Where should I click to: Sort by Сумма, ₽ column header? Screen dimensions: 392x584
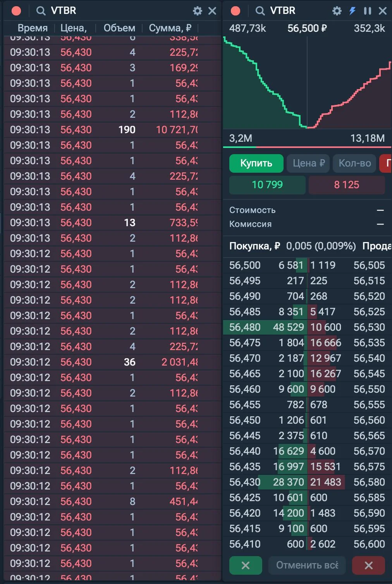tap(170, 28)
